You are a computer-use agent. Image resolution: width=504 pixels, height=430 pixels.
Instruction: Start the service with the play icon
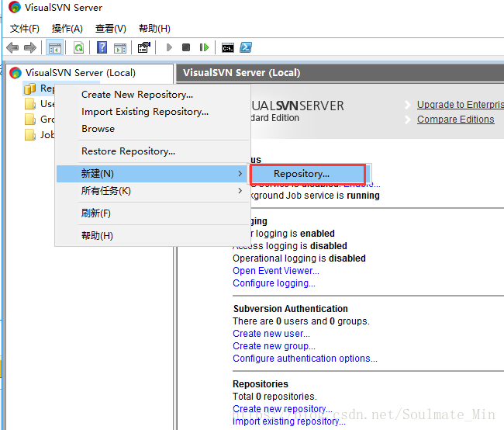(169, 47)
